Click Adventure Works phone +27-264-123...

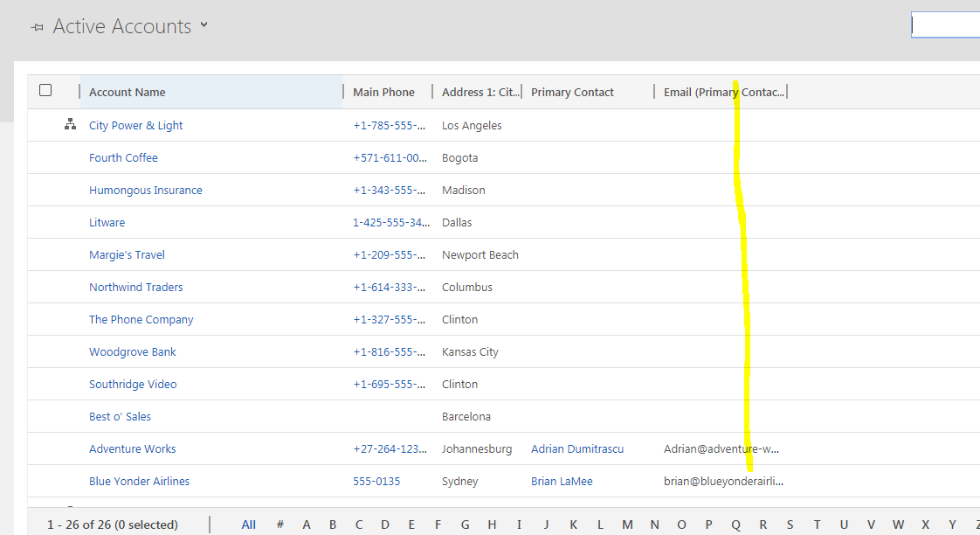(390, 448)
